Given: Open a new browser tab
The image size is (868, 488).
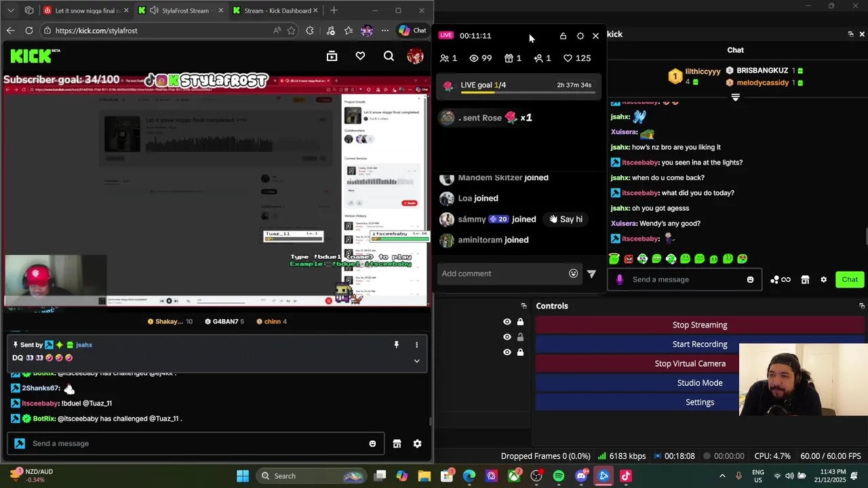Looking at the screenshot, I should (334, 10).
